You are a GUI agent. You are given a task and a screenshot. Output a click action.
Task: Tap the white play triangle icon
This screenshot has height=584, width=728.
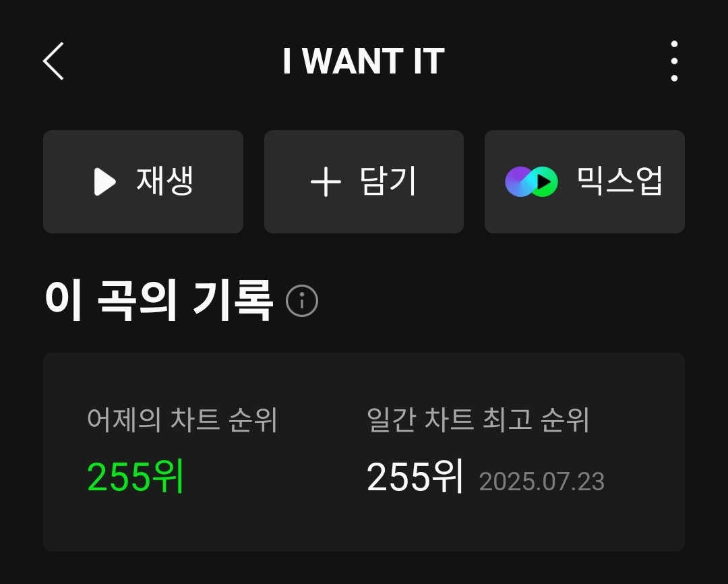click(105, 181)
